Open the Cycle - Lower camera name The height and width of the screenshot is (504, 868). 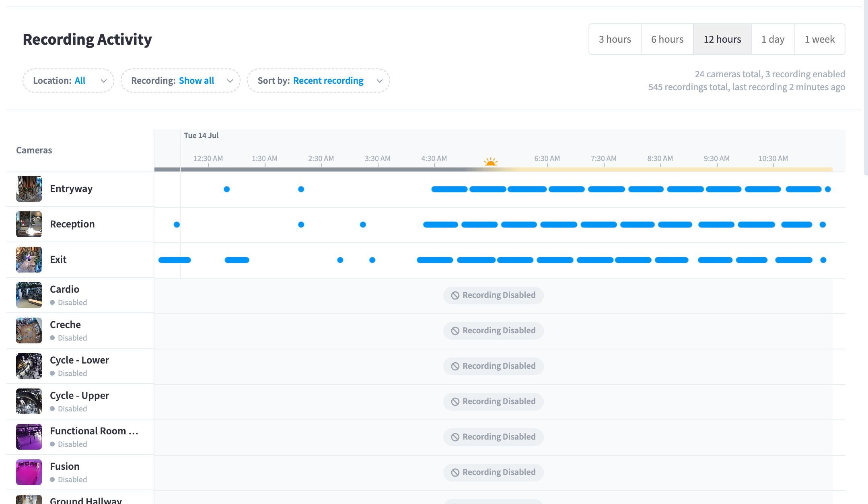tap(79, 360)
